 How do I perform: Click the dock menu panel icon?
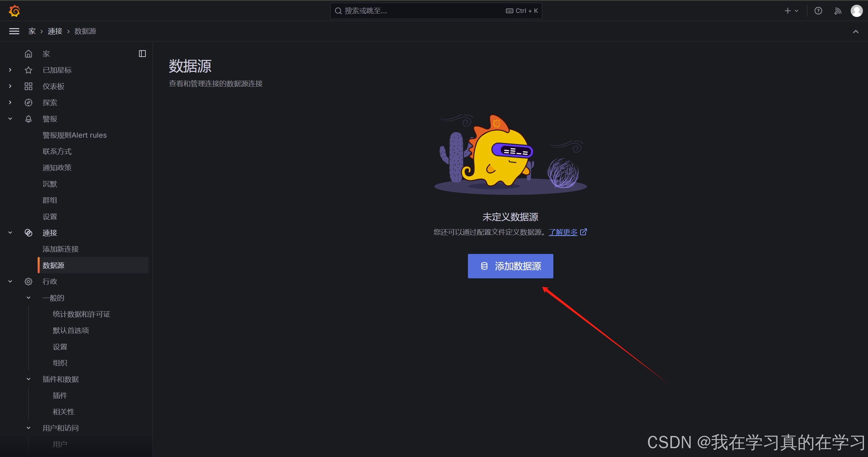tap(142, 54)
